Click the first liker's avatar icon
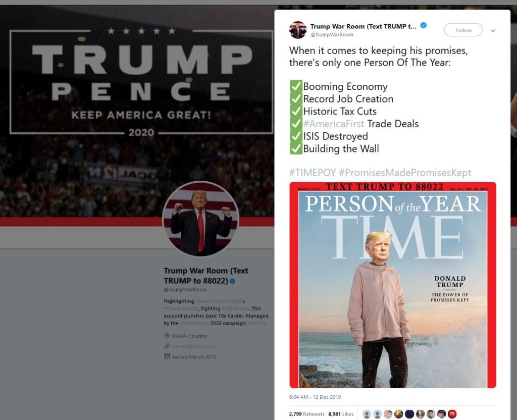This screenshot has width=517, height=420. click(367, 414)
